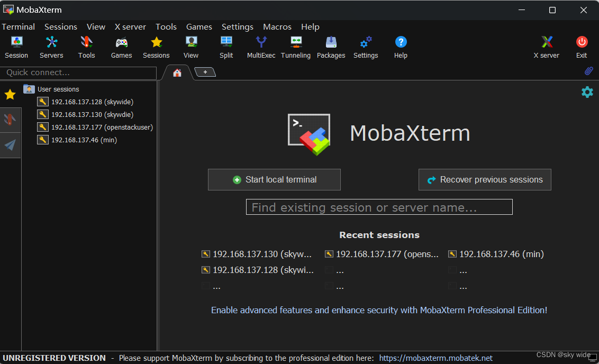Open the Macros menu
Screen dimensions: 599x364
click(x=277, y=27)
